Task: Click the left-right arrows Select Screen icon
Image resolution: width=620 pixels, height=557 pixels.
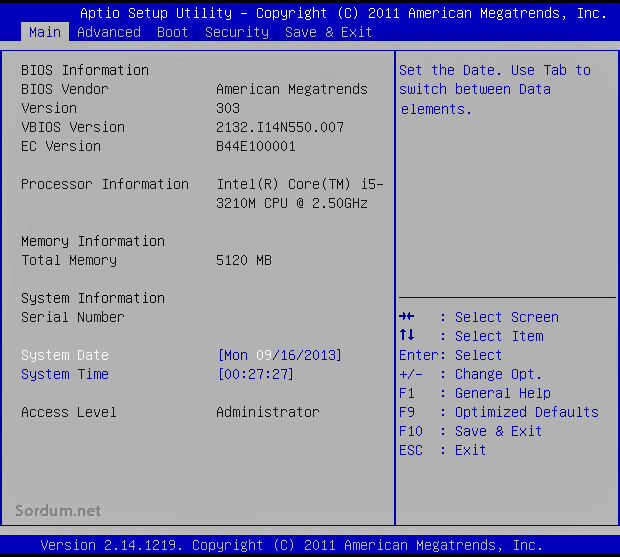Action: coord(407,317)
